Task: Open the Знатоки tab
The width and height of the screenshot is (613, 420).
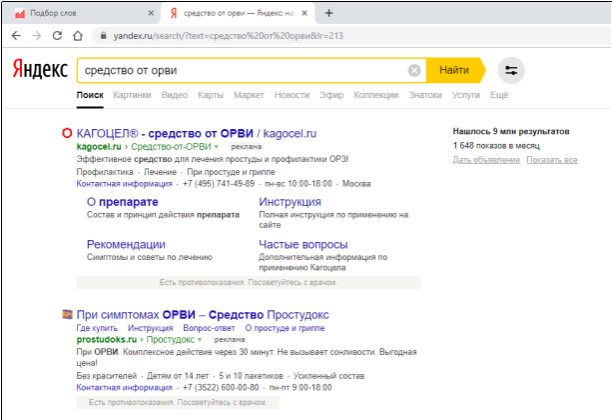Action: tap(425, 95)
